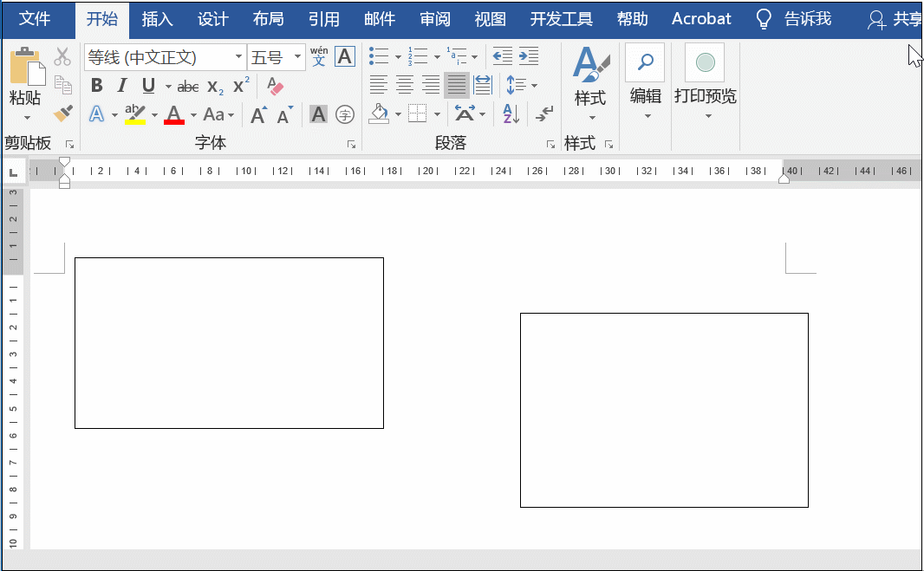924x571 pixels.
Task: Apply red font color
Action: coord(174,114)
